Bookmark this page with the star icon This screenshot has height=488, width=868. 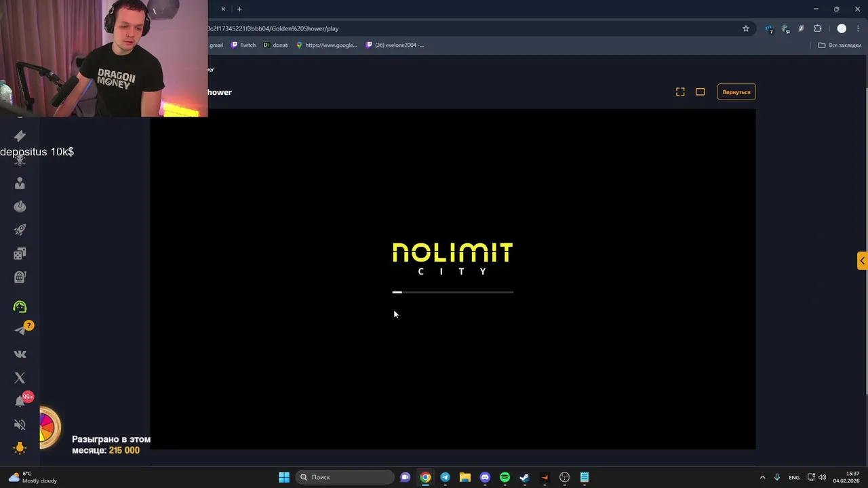tap(746, 28)
